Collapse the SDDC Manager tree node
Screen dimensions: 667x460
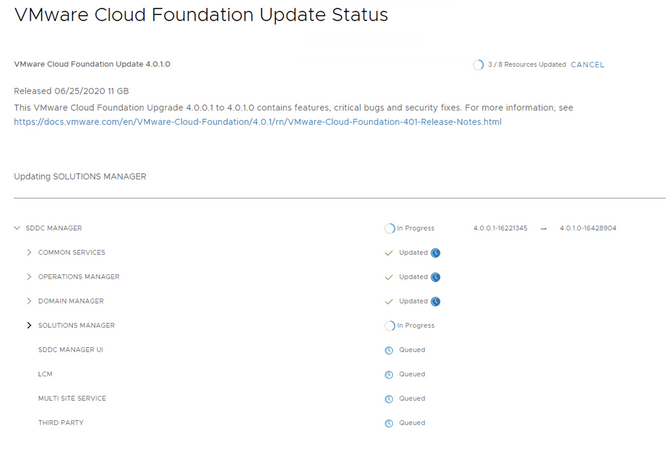click(17, 228)
